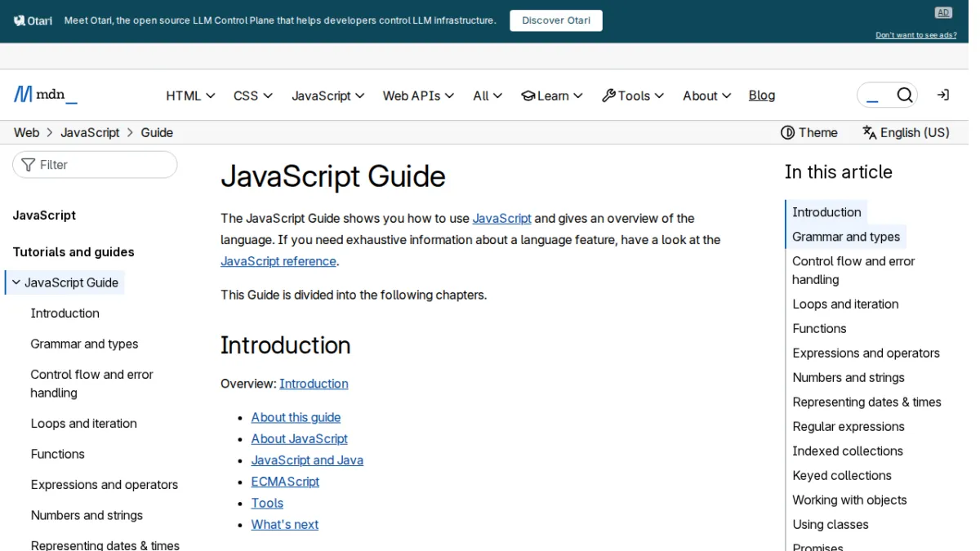The image size is (980, 551).
Task: Open the JavaScript breadcrumb
Action: (x=90, y=132)
